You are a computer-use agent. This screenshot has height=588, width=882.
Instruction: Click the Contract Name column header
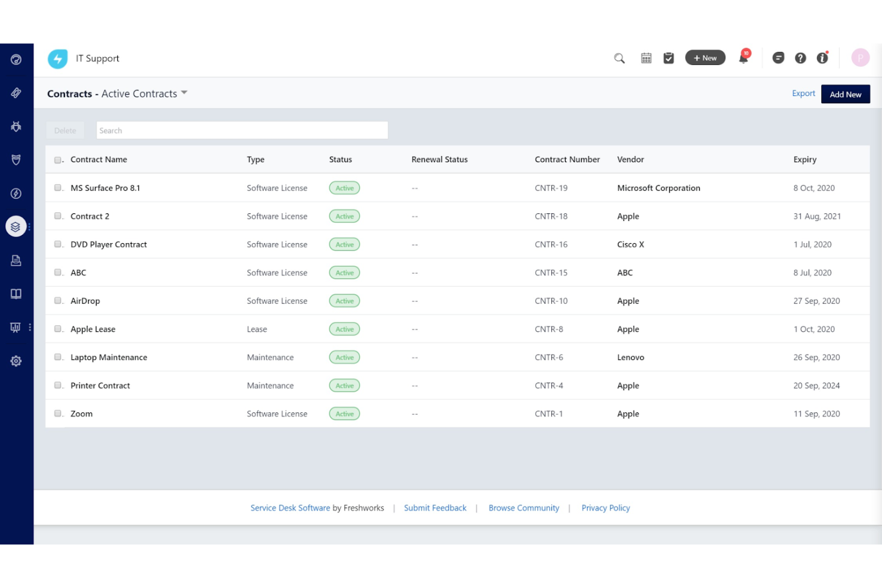pyautogui.click(x=99, y=160)
